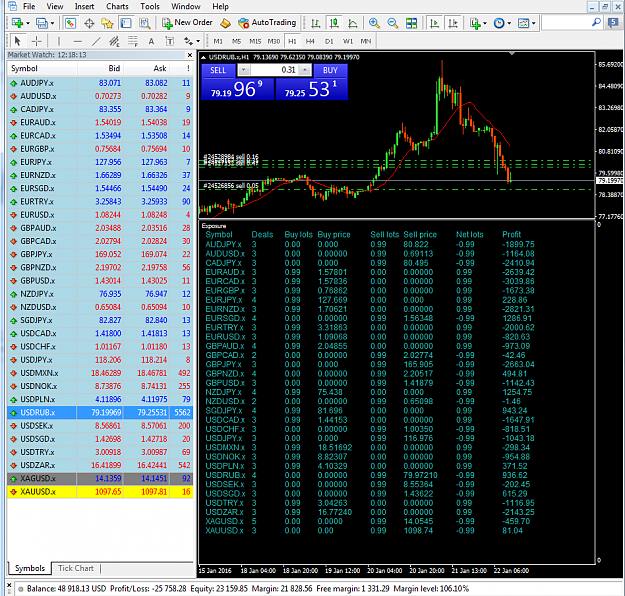Open the Navigator folder-star icon
Image resolution: width=625 pixels, height=596 pixels.
[x=107, y=23]
